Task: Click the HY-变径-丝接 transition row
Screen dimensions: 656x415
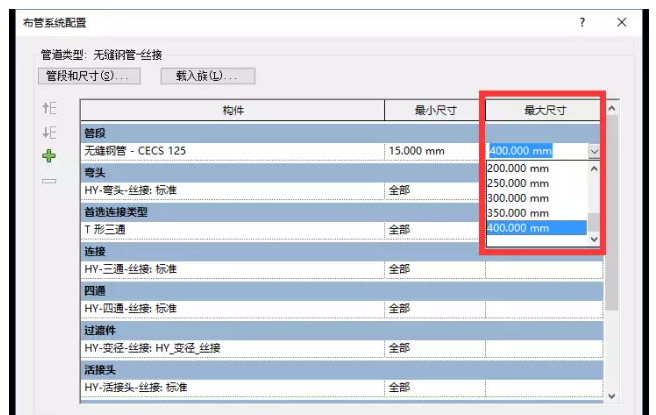Action: [232, 347]
